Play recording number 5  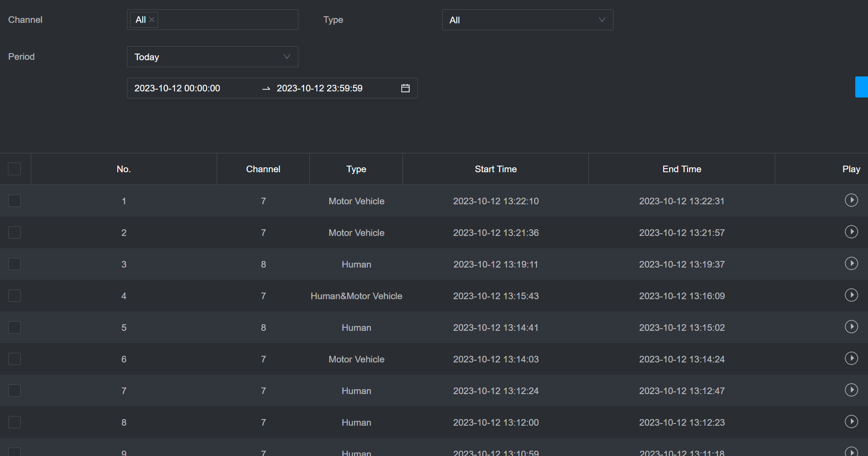851,327
